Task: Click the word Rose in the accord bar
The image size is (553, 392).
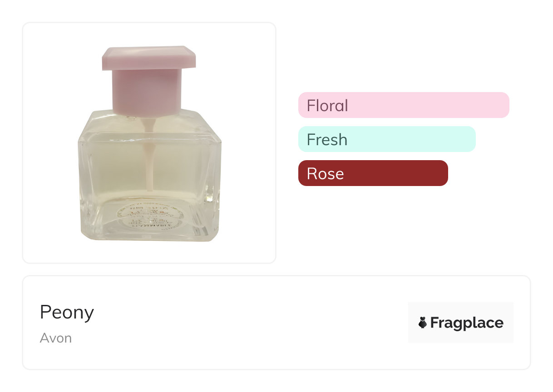Action: click(325, 174)
